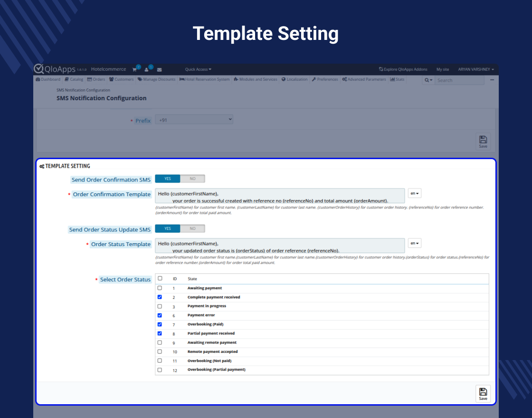The width and height of the screenshot is (532, 418).
Task: Set Send Order Status Update SMS to NO
Action: click(192, 228)
